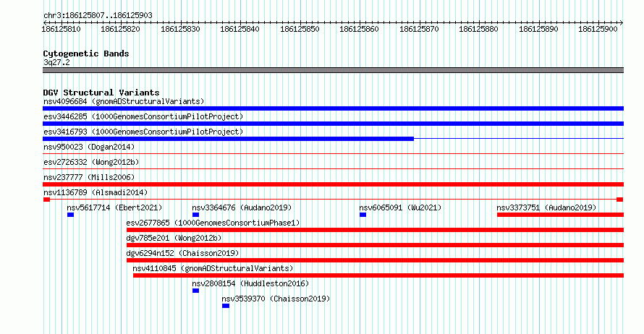Click ruler position 186125900

pos(598,29)
